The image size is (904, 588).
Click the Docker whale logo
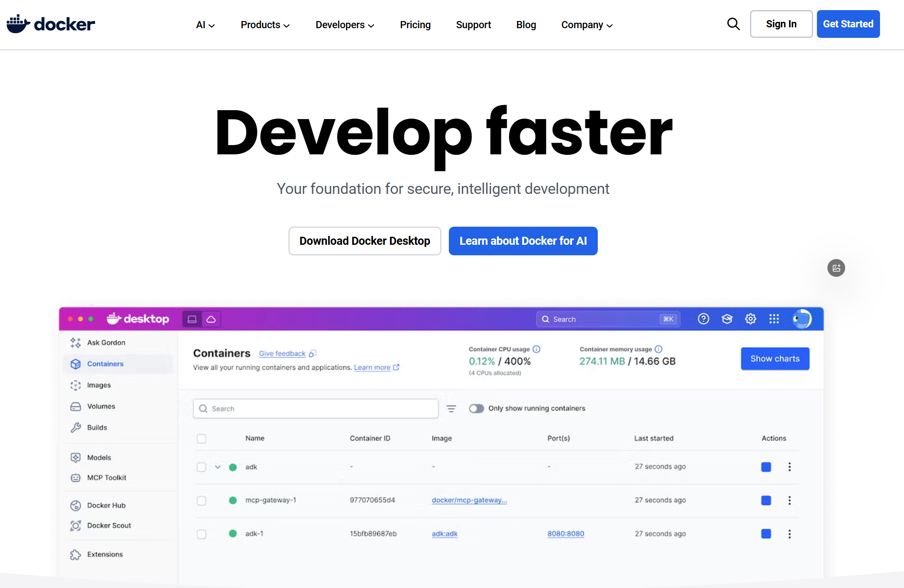pos(51,24)
